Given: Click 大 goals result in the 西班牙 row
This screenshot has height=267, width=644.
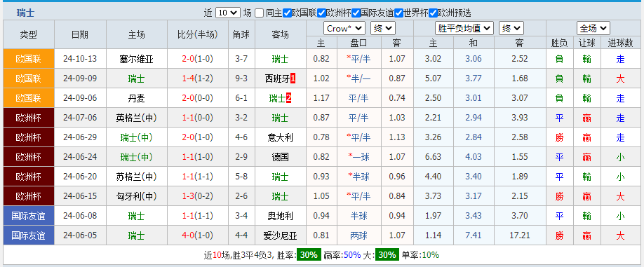Looking at the screenshot, I should point(620,78).
